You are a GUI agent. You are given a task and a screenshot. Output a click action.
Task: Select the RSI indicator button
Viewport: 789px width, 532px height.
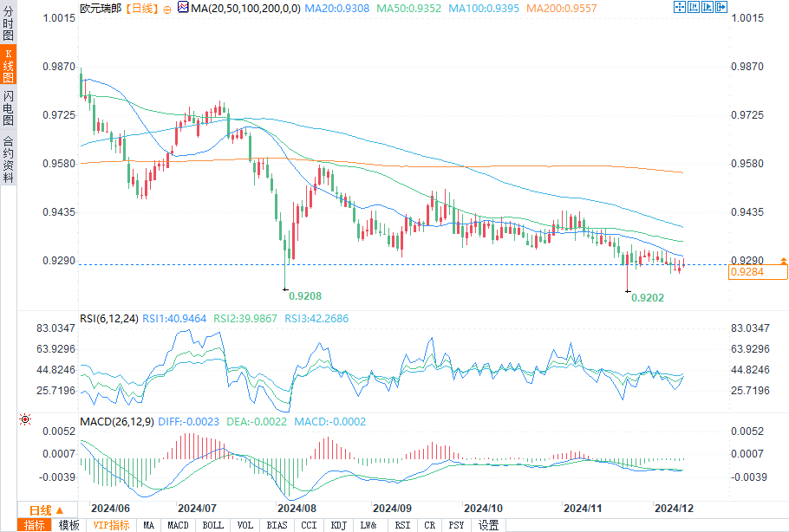click(402, 525)
